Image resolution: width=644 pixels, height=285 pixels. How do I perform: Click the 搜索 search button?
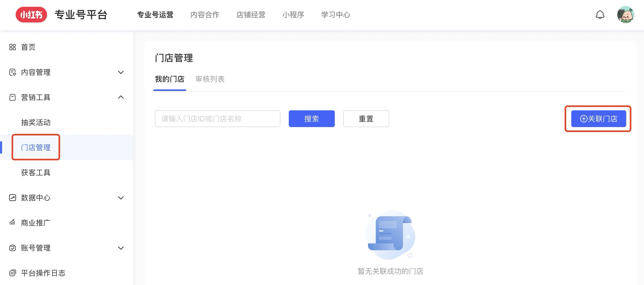click(x=312, y=118)
